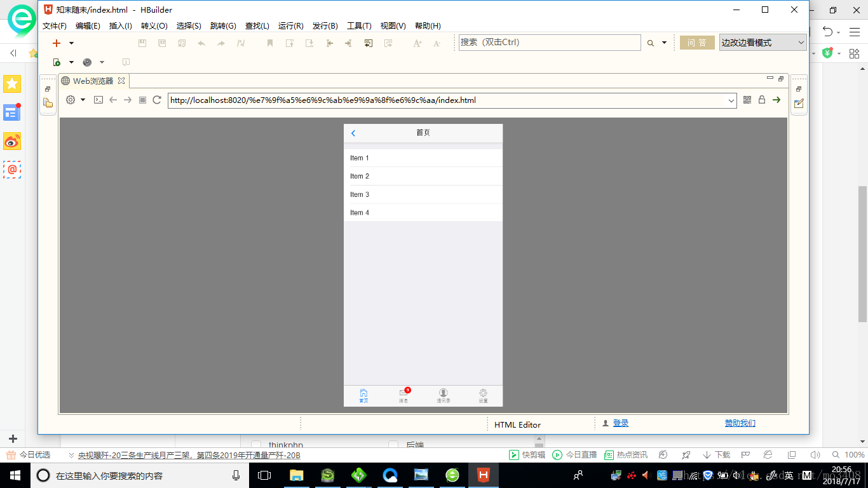Open the 边改边看模式 view mode dropdown
868x488 pixels.
coord(763,43)
